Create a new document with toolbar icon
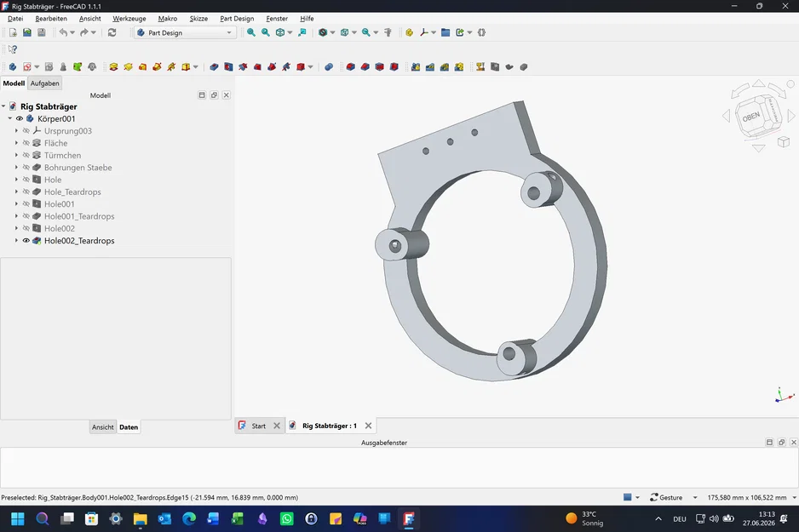 click(13, 32)
